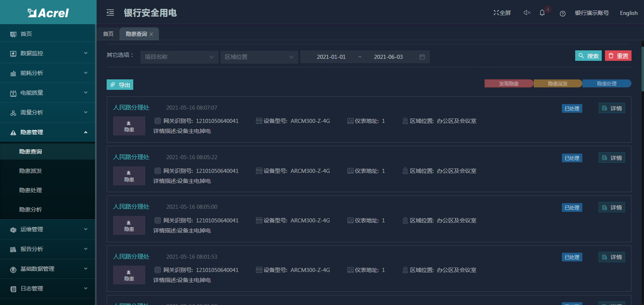Click the 导出 export button
The image size is (644, 305).
click(120, 85)
